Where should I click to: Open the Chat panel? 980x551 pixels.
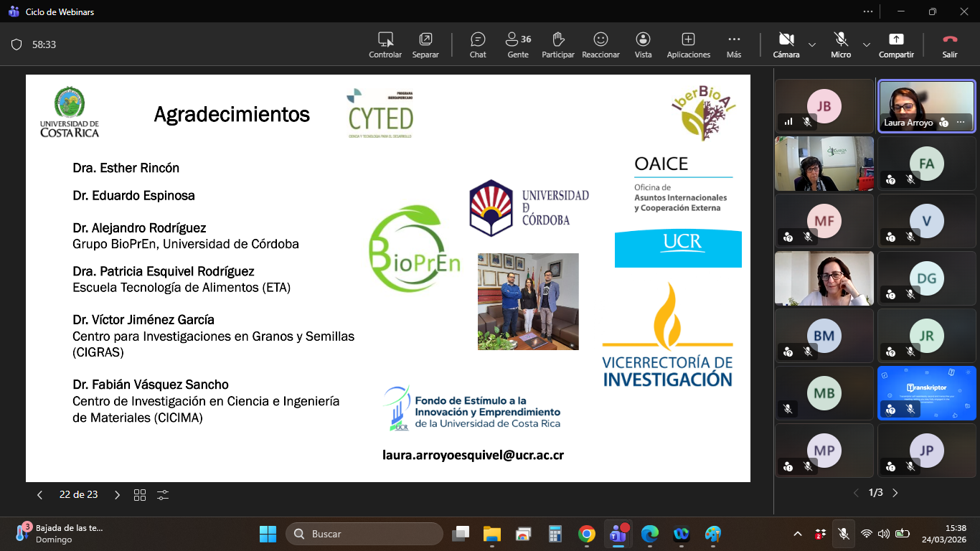click(478, 44)
